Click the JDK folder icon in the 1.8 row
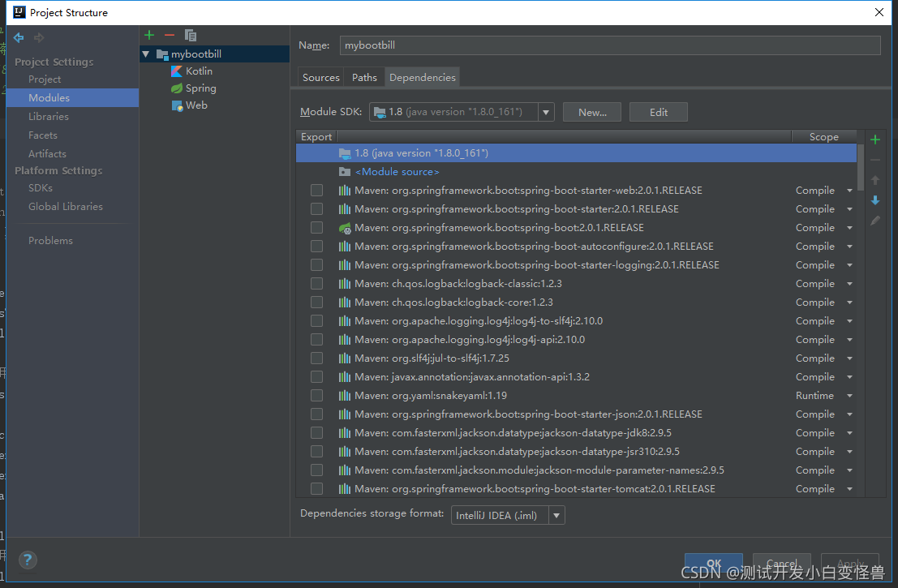898x588 pixels. click(x=344, y=153)
